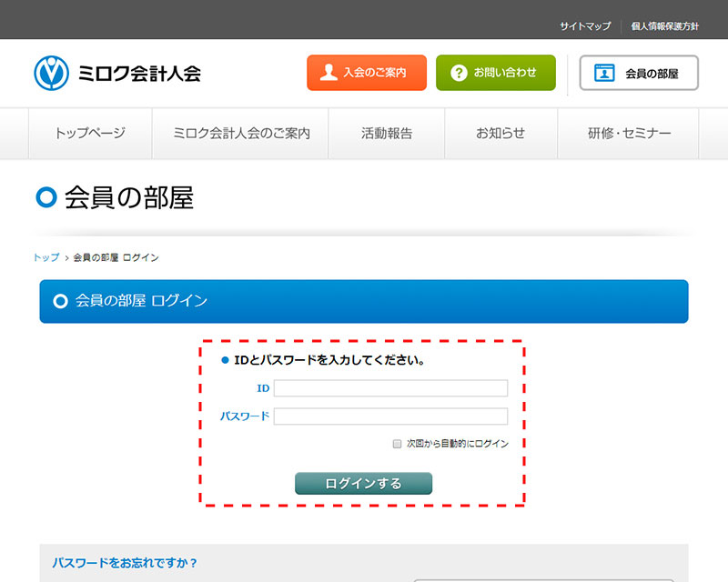Viewport: 728px width, 582px height.
Task: Click the 次回から自動的にログイン label
Action: point(458,444)
